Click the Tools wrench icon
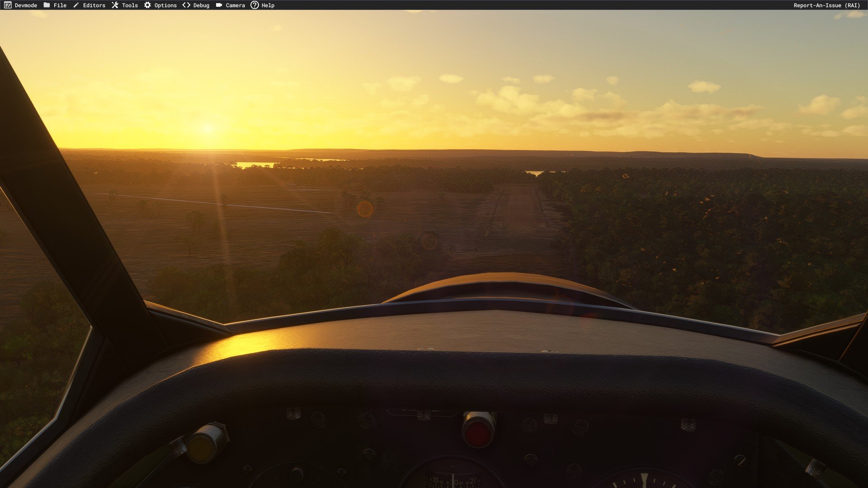The width and height of the screenshot is (868, 488). (x=115, y=5)
